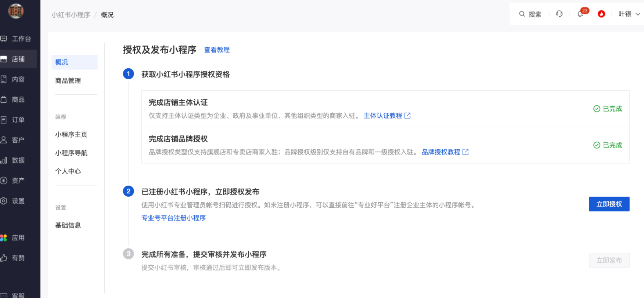Open 小程序导航 in side menu
644x298 pixels.
pyautogui.click(x=71, y=153)
